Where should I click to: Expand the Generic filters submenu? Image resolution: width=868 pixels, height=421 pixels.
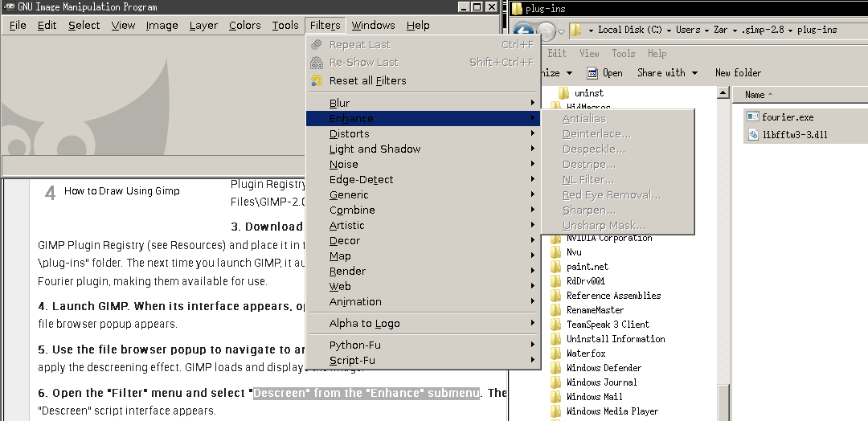click(x=423, y=194)
